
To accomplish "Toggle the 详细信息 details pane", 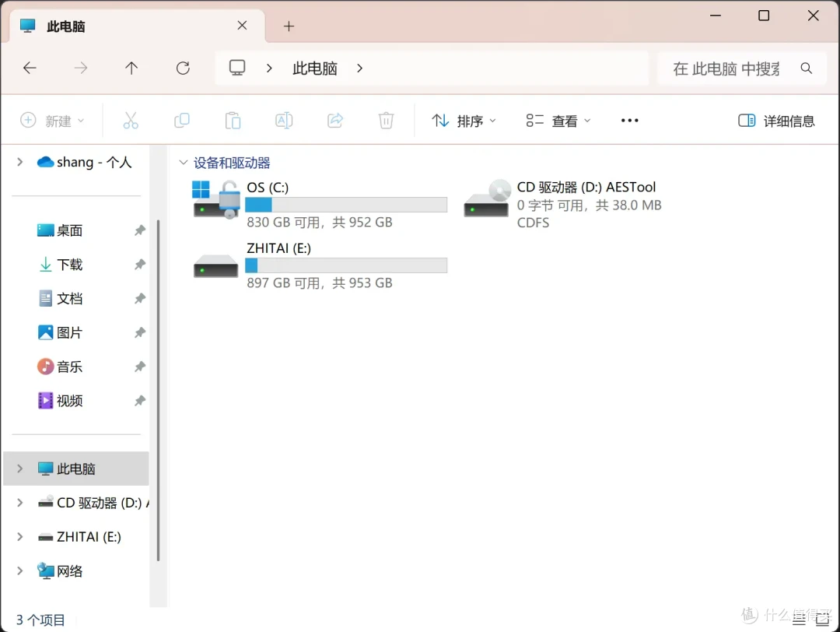I will pos(776,121).
